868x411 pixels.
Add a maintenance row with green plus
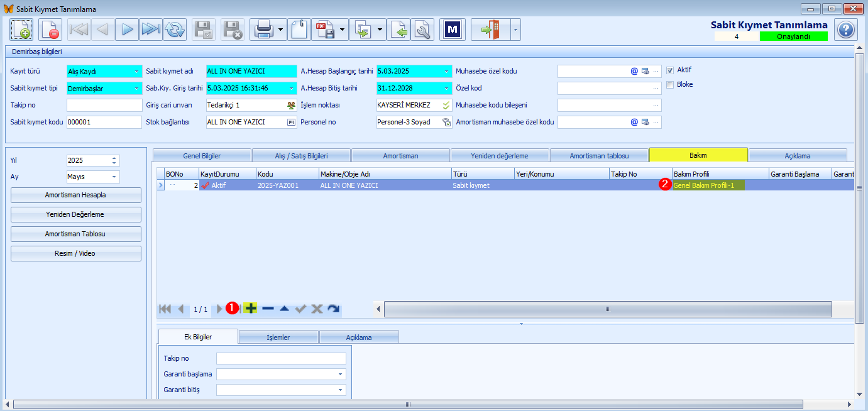pyautogui.click(x=251, y=308)
